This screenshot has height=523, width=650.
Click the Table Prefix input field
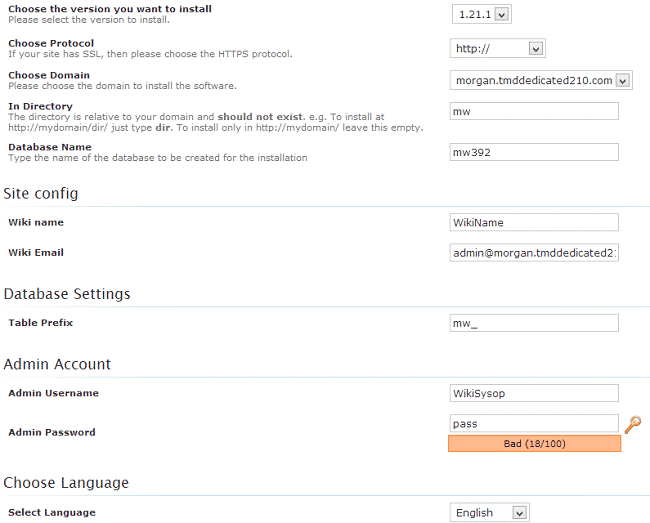pos(534,323)
